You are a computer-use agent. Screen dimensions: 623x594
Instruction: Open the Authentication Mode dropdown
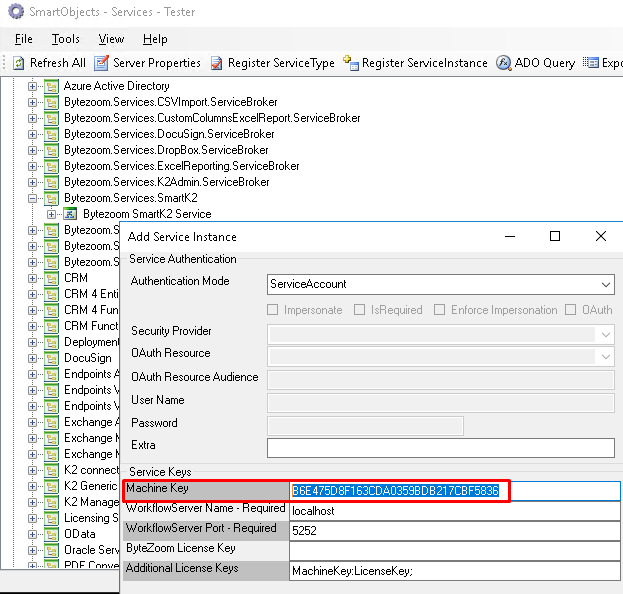pos(441,284)
